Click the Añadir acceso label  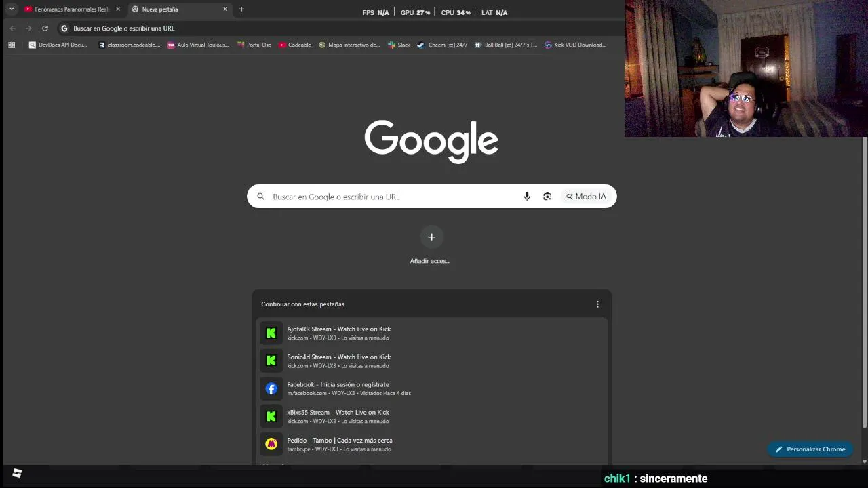430,261
